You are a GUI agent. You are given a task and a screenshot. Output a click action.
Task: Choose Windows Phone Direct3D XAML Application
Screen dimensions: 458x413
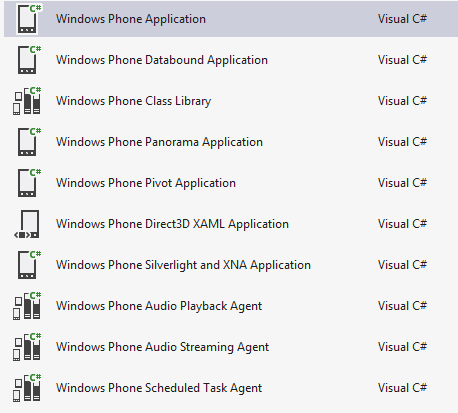(x=231, y=224)
